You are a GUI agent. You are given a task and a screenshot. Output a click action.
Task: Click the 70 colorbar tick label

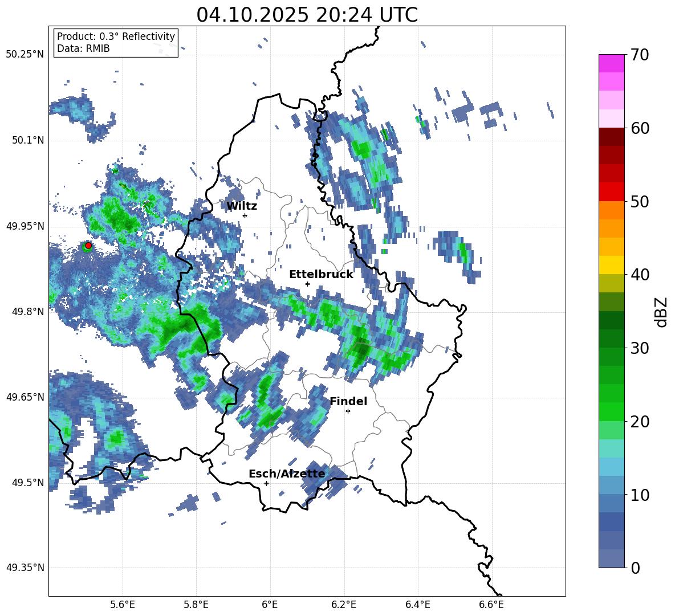[x=640, y=55]
